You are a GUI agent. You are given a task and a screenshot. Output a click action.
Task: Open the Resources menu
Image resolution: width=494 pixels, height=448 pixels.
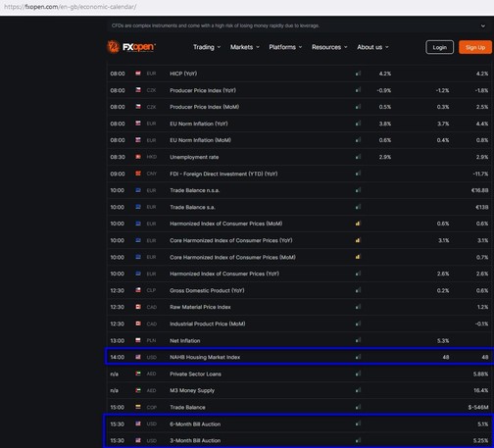coord(329,47)
